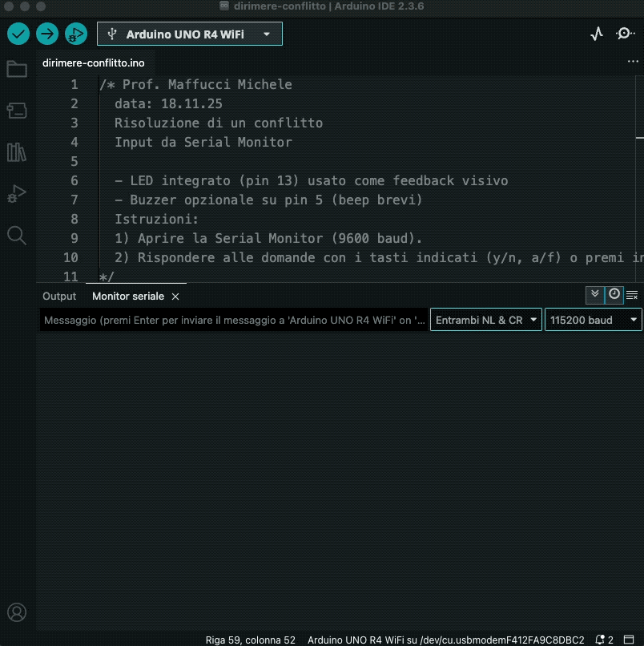Open the Serial Monitor magnifier icon
644x646 pixels.
(x=625, y=34)
